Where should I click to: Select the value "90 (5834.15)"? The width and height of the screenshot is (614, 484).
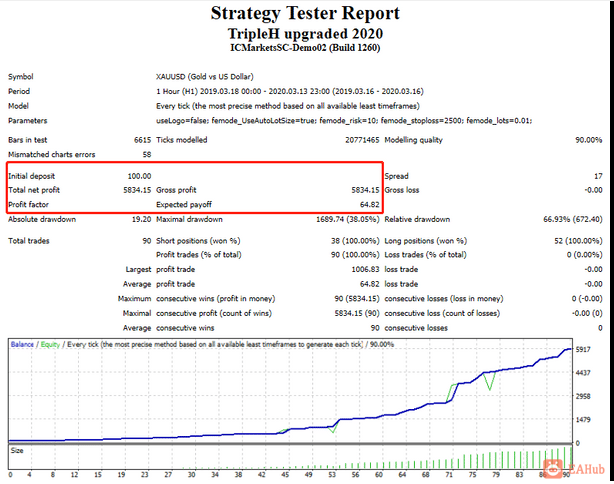[x=357, y=299]
